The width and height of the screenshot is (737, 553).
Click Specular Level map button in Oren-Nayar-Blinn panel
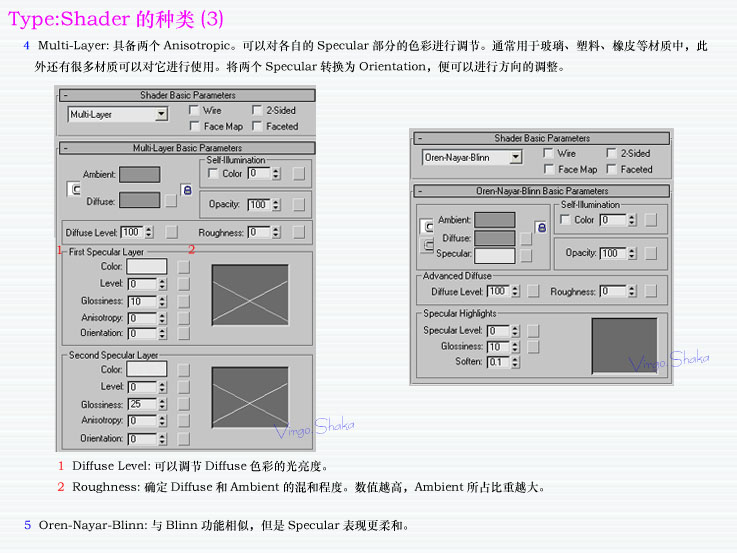click(x=533, y=331)
